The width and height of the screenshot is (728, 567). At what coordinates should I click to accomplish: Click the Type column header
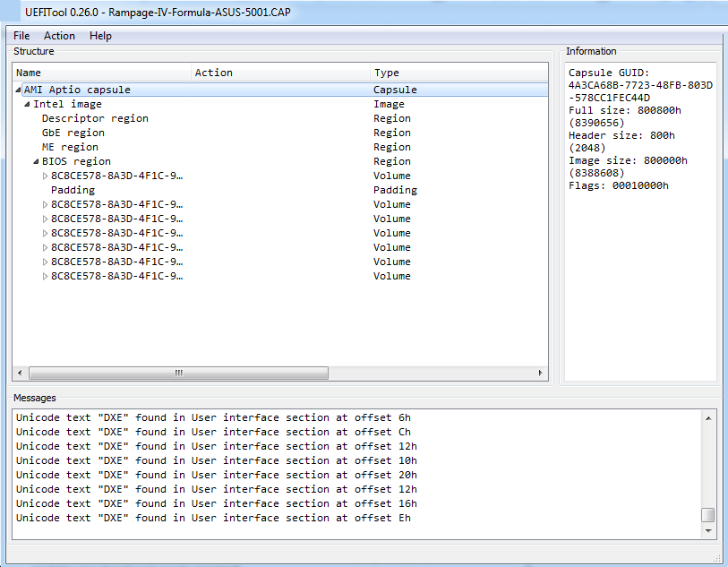pos(458,73)
